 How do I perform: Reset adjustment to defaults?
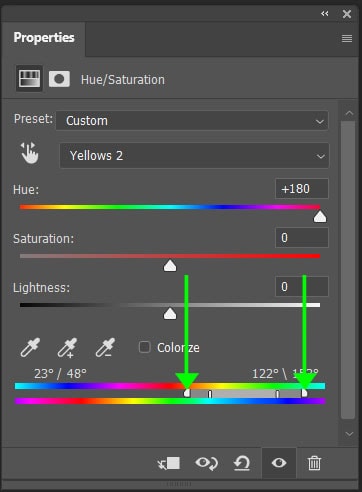tap(242, 463)
